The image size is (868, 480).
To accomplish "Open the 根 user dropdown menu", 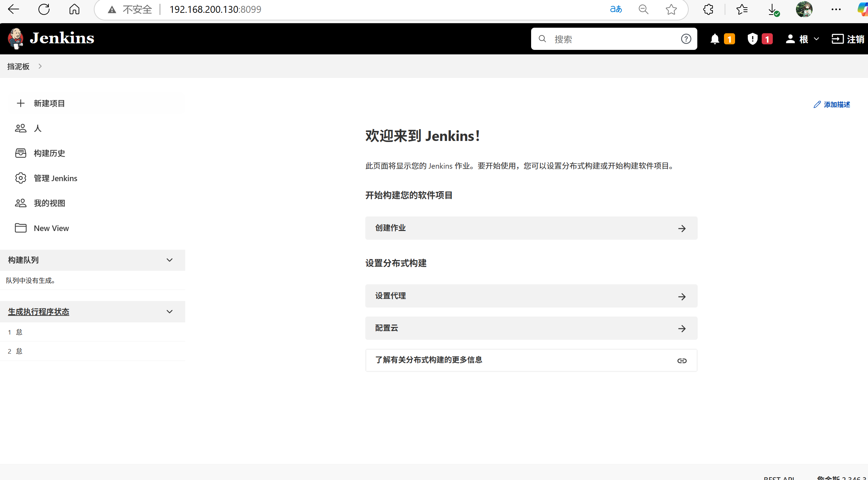I will pyautogui.click(x=816, y=39).
